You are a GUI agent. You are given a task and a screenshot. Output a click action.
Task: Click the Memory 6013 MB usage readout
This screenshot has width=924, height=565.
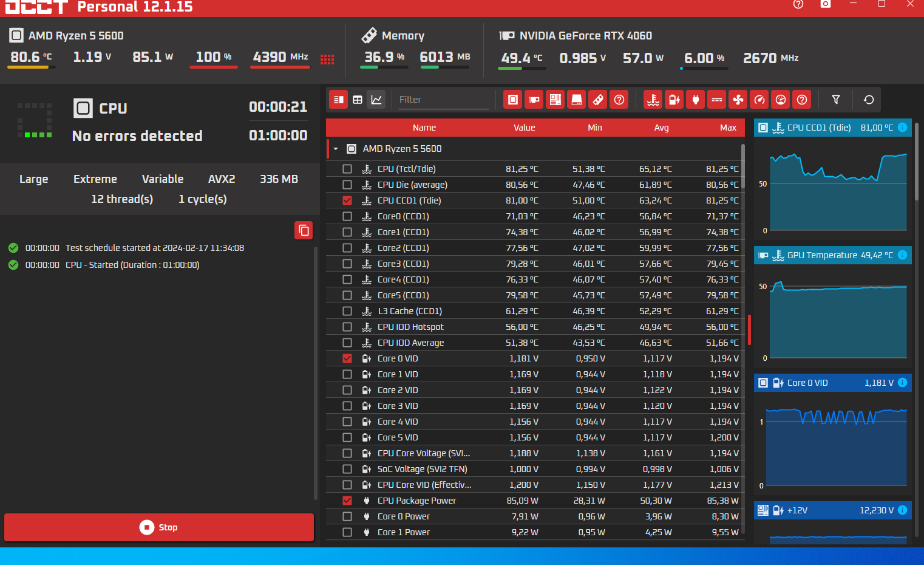[445, 57]
